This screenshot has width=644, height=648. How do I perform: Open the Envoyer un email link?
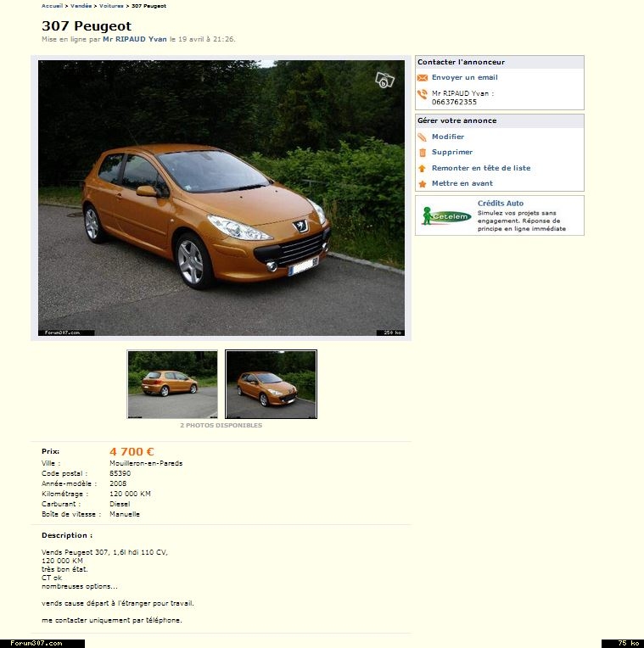[x=464, y=78]
